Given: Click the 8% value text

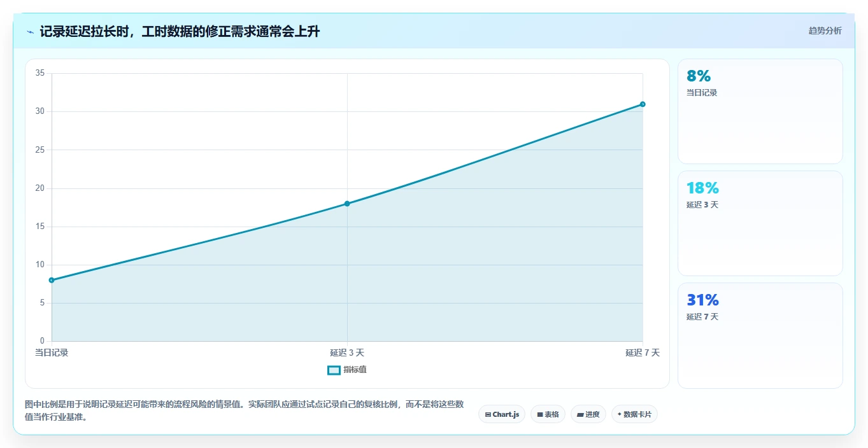Looking at the screenshot, I should coord(699,76).
